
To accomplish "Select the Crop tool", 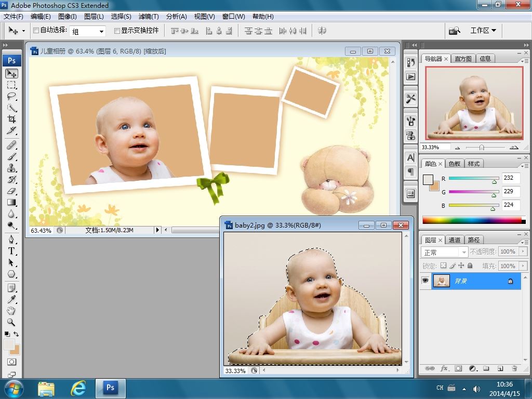I will click(x=11, y=119).
